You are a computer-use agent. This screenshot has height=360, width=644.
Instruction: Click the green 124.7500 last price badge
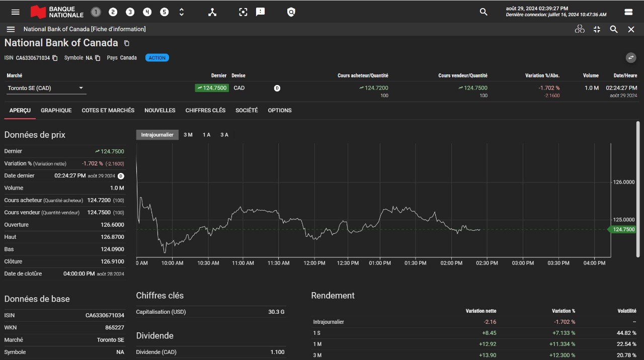212,88
